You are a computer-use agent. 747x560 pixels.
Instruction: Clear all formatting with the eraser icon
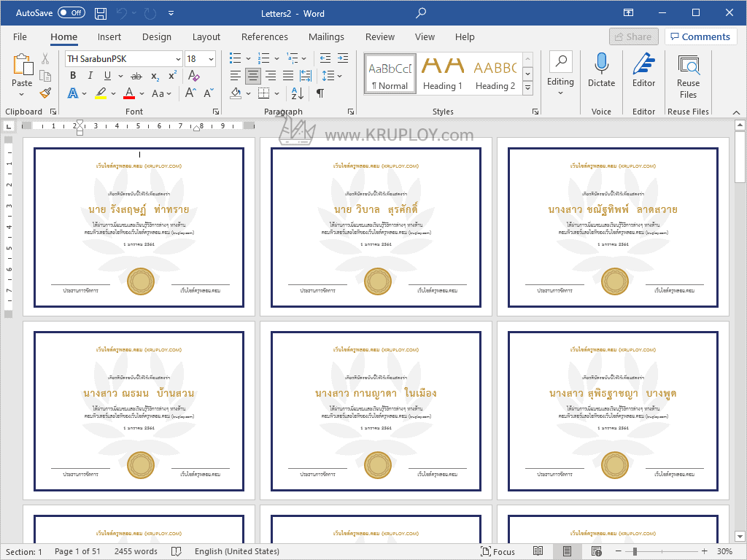(x=194, y=76)
